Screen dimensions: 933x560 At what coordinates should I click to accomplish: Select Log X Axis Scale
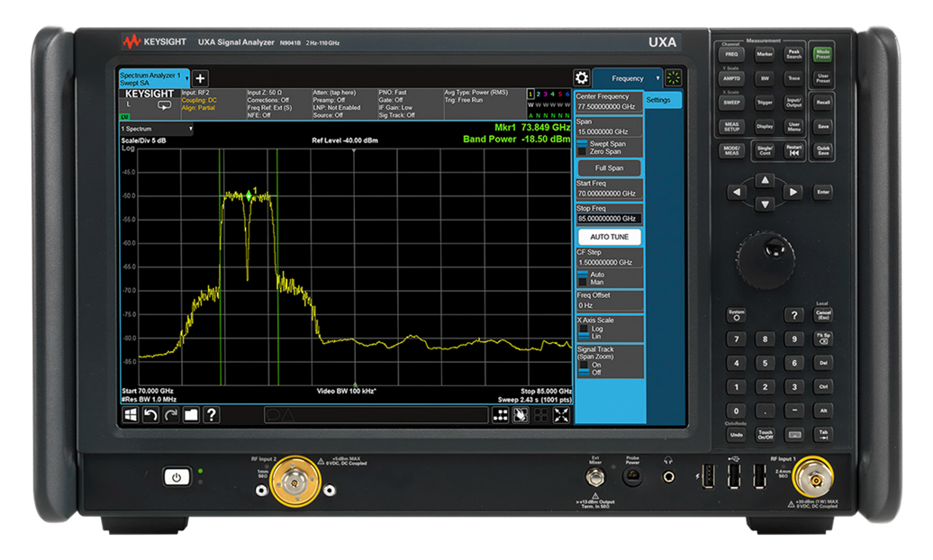click(x=591, y=329)
